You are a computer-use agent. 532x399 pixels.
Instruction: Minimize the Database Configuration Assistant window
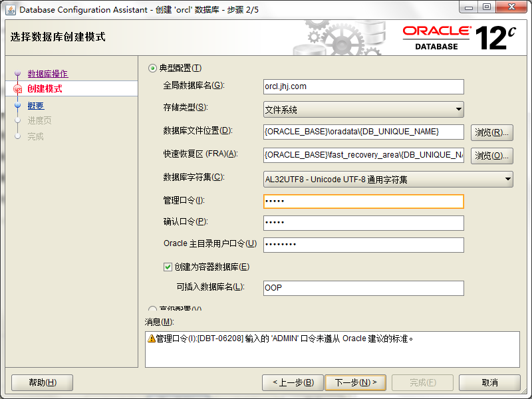point(469,7)
